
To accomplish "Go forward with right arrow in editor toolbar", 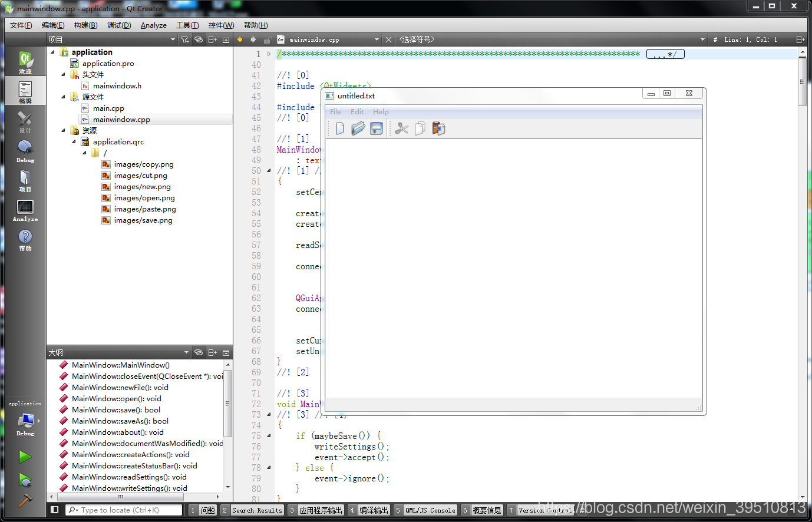I will point(253,39).
